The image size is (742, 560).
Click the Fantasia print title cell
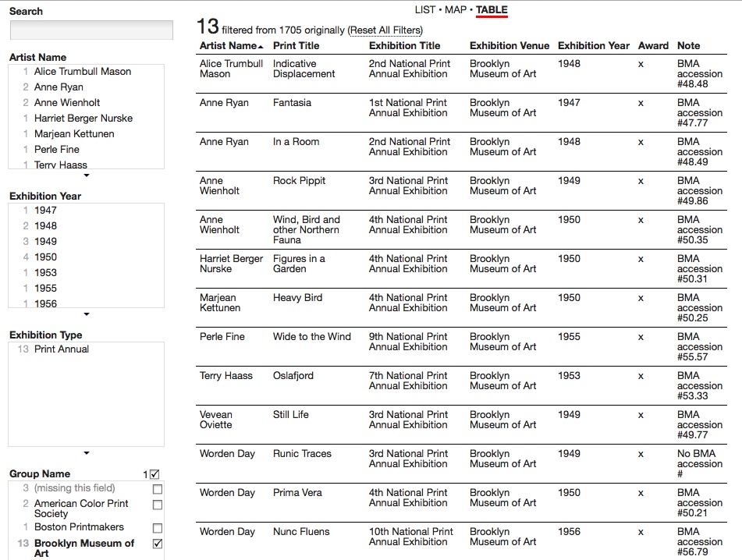click(x=292, y=103)
